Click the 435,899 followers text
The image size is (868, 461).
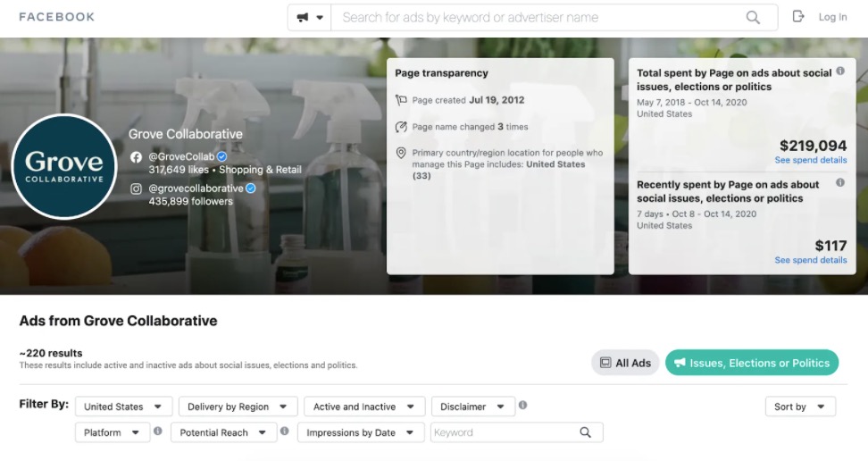[x=190, y=201]
